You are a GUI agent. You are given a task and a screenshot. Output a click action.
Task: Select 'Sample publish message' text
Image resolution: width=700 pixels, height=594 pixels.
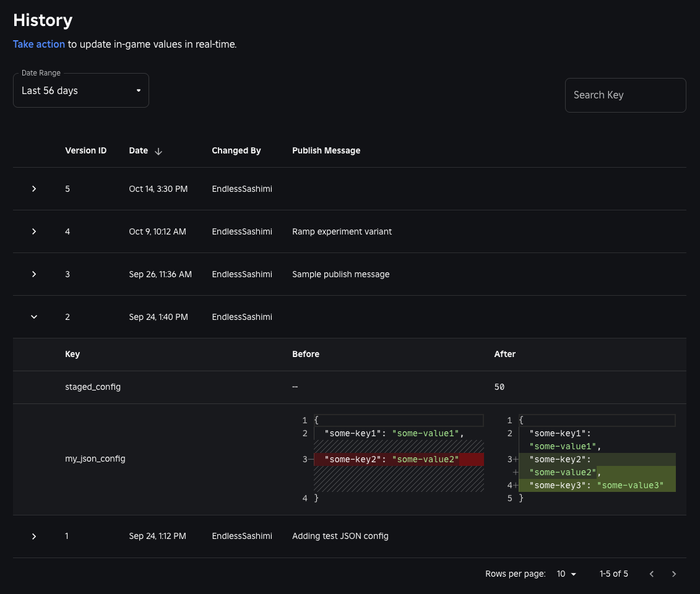340,274
